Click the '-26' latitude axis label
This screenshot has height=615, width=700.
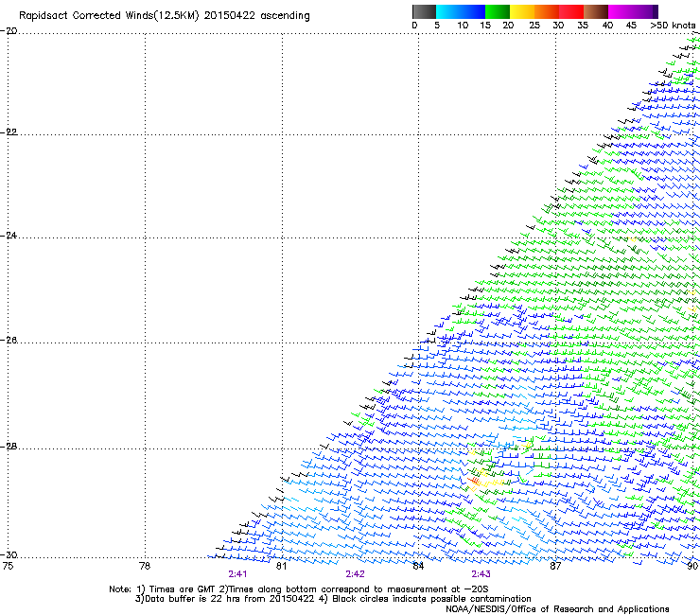[9, 341]
